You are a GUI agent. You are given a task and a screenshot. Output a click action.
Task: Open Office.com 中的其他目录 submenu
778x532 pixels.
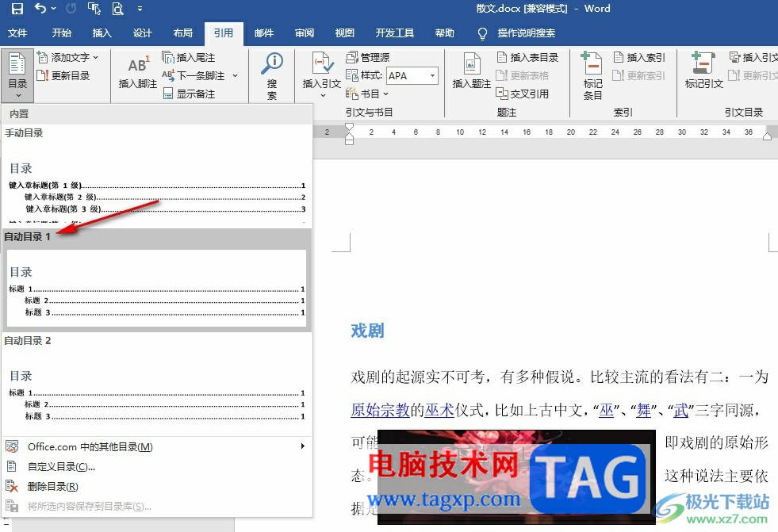click(x=157, y=446)
